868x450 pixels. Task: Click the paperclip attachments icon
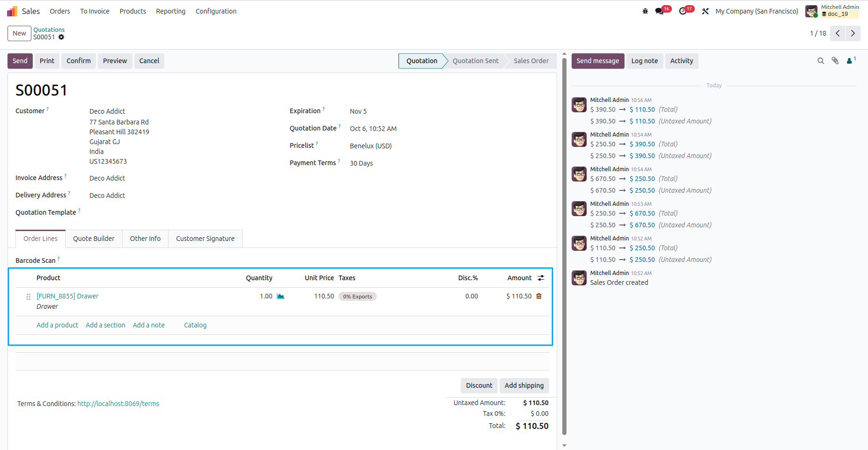[x=835, y=61]
